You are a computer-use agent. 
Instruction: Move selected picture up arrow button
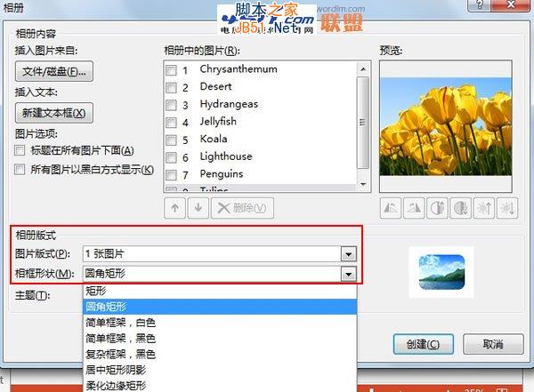175,208
